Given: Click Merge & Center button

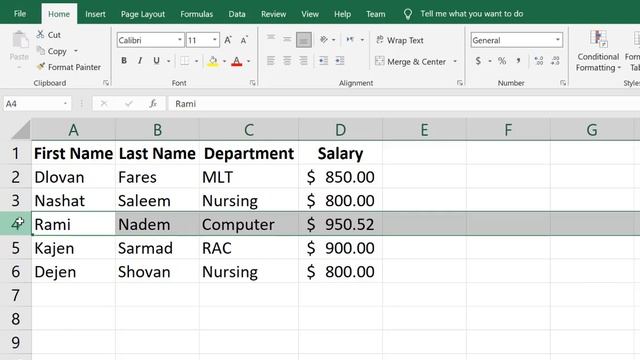Looking at the screenshot, I should (411, 62).
